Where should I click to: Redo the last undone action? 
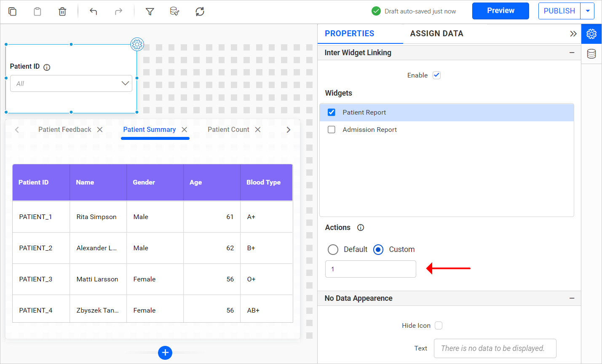(x=118, y=11)
